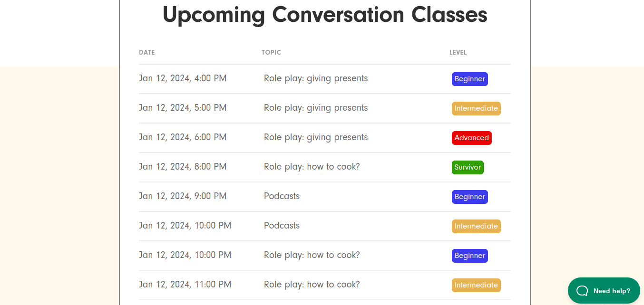This screenshot has height=305, width=644.
Task: Open "Role play: giving presents" topic at 4:00 PM
Action: click(x=316, y=78)
